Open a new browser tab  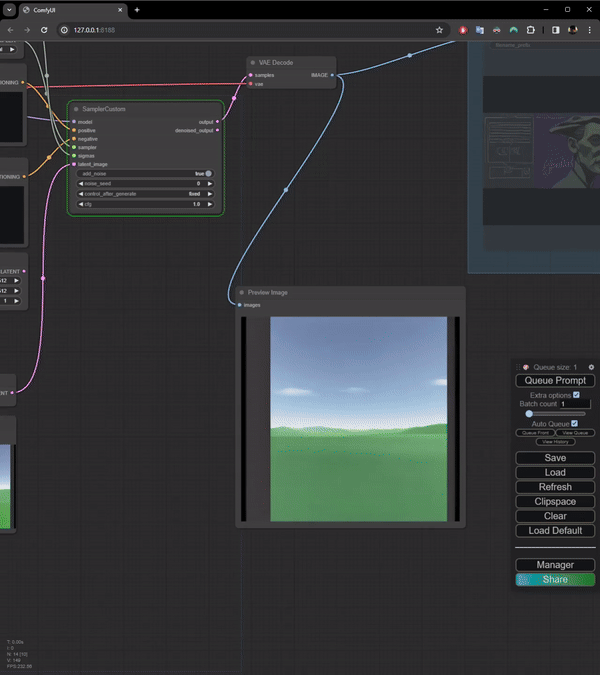coord(137,9)
